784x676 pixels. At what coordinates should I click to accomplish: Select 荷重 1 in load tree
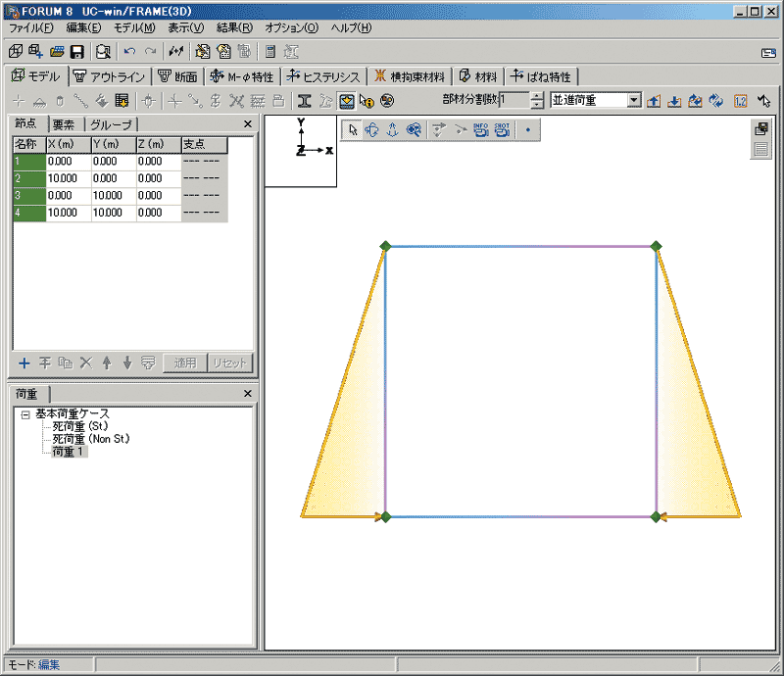70,452
